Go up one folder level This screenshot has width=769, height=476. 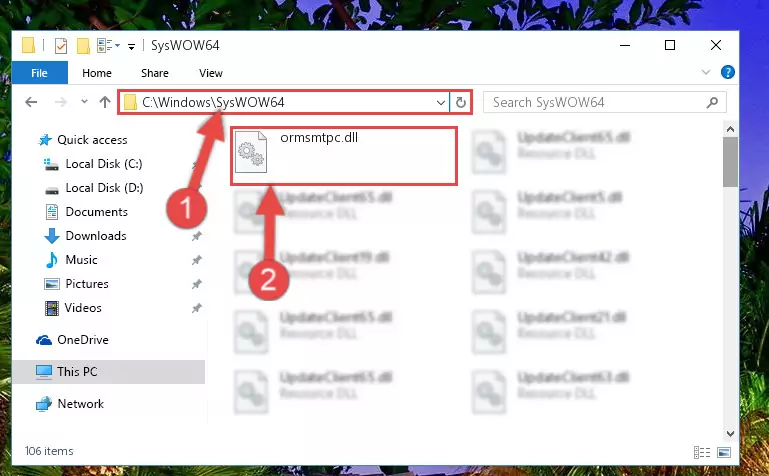click(104, 102)
